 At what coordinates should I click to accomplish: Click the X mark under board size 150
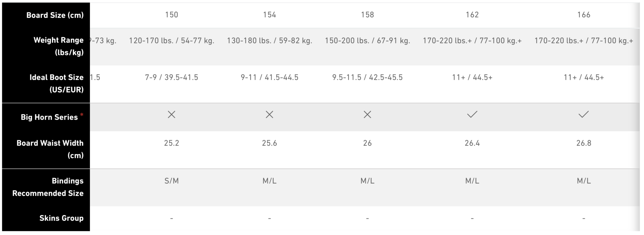click(171, 114)
